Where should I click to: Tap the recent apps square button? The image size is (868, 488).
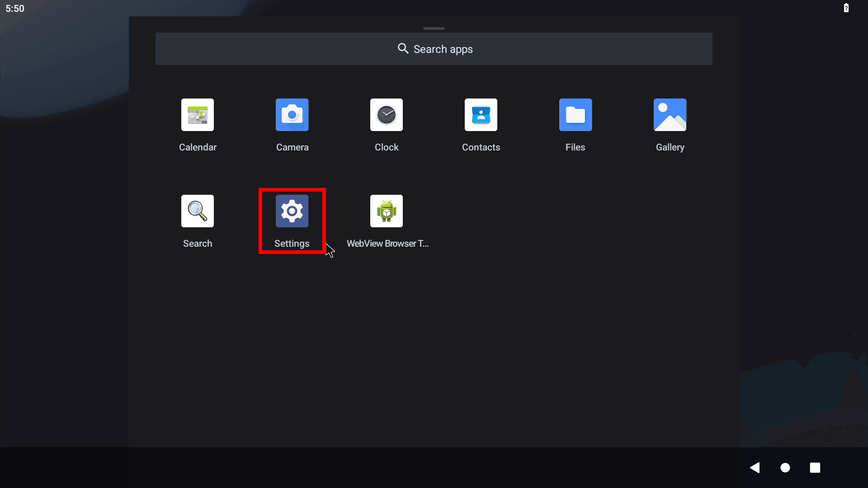[x=815, y=468]
